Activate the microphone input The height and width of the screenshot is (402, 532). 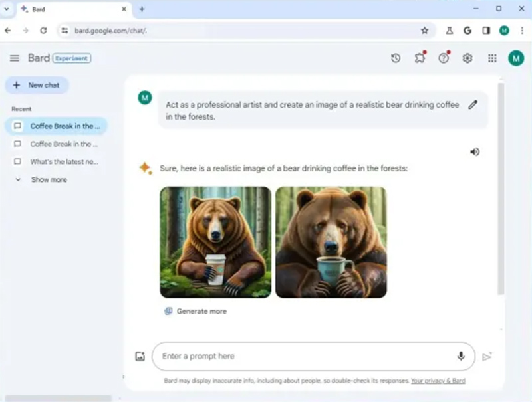461,356
